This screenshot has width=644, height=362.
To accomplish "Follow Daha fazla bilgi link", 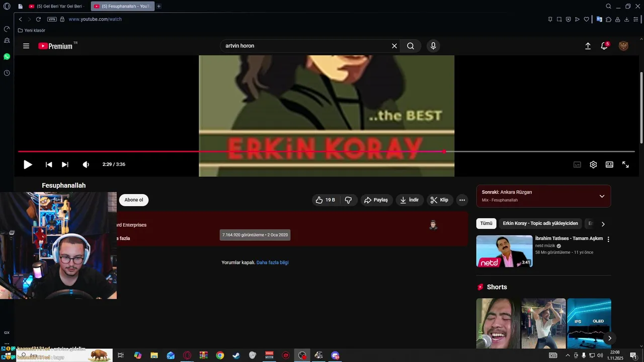I will (x=272, y=262).
